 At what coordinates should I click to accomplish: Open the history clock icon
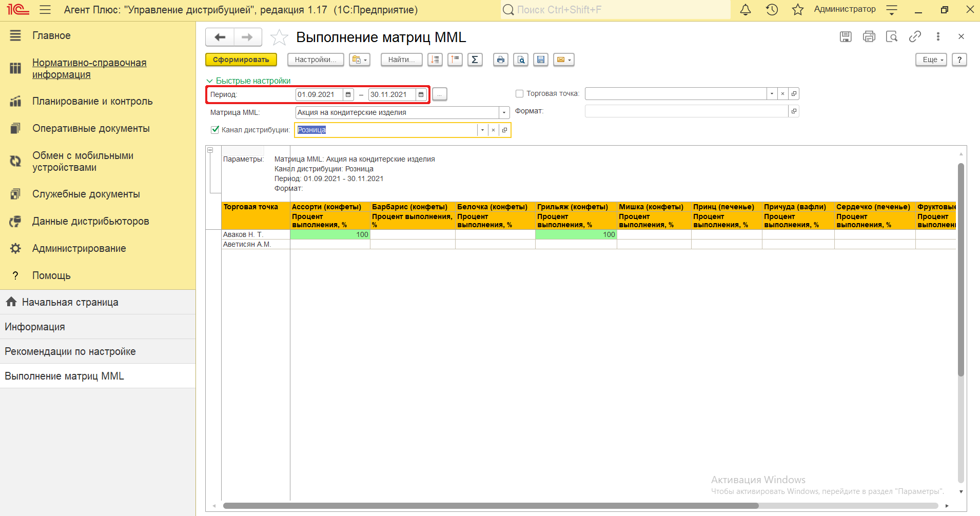click(x=772, y=10)
